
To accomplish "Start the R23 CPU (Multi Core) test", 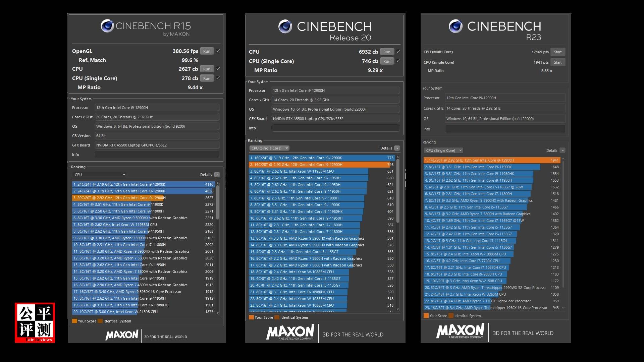I will (557, 52).
